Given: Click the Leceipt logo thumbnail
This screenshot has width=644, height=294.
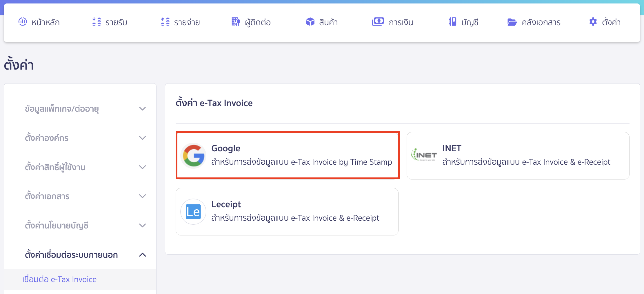Looking at the screenshot, I should click(x=193, y=211).
